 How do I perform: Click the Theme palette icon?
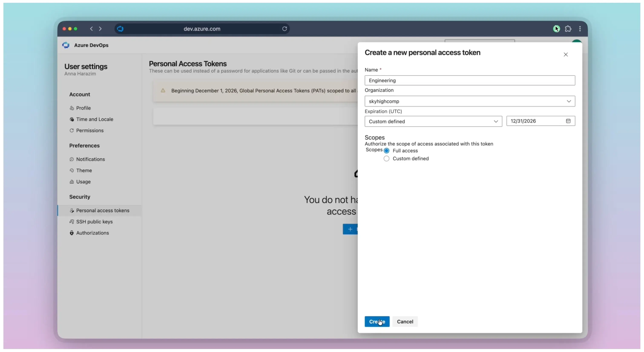[72, 171]
